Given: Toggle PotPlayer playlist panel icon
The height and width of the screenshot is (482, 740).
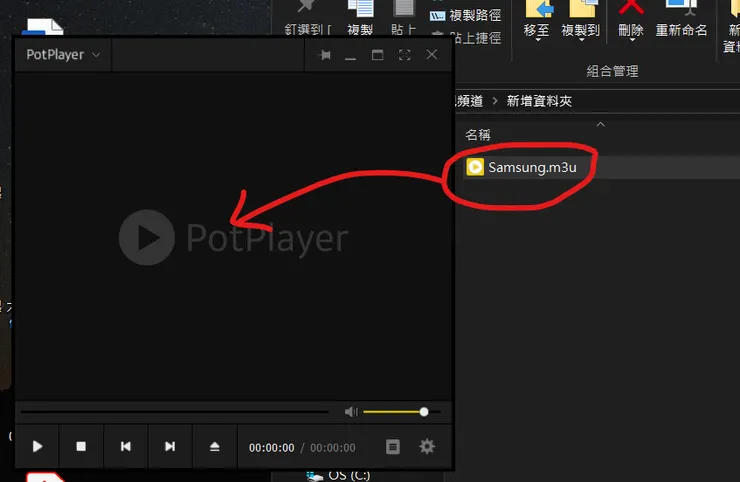Looking at the screenshot, I should 393,447.
